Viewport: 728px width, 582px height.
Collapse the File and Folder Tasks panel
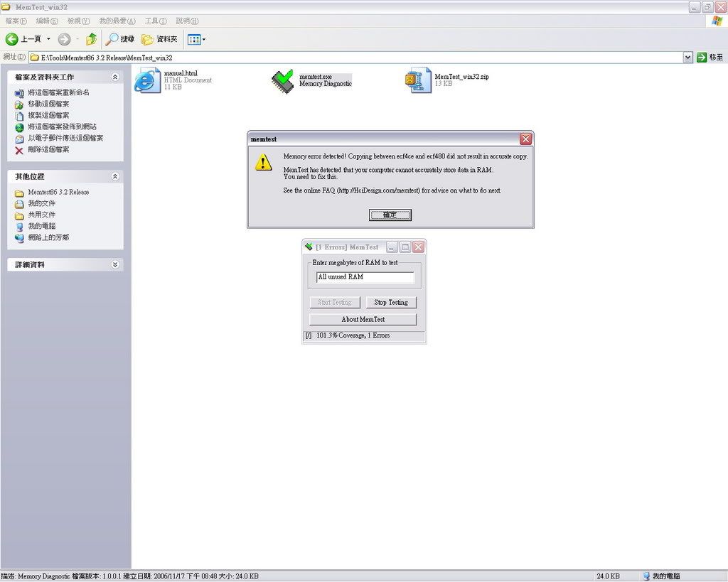click(x=115, y=77)
